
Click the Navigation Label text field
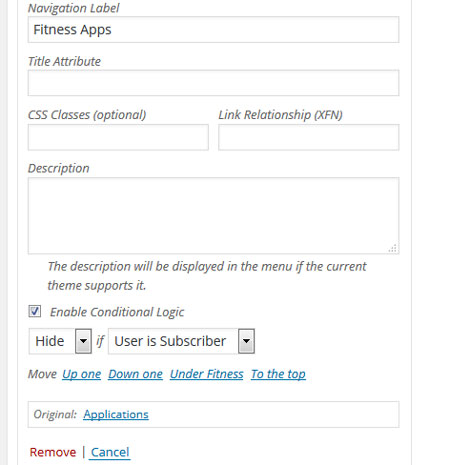[213, 30]
